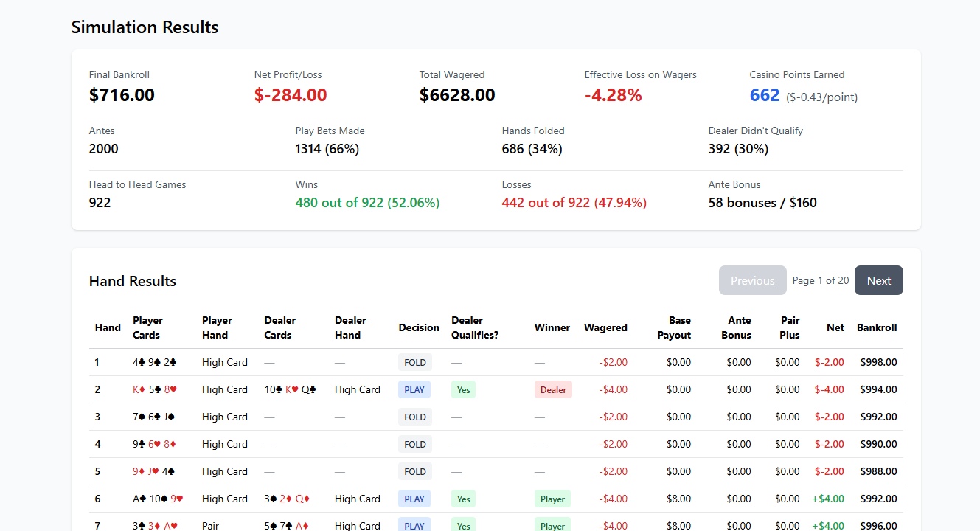Click the Net Profit/Loss amount $-284.00
This screenshot has height=531, width=980.
point(291,95)
